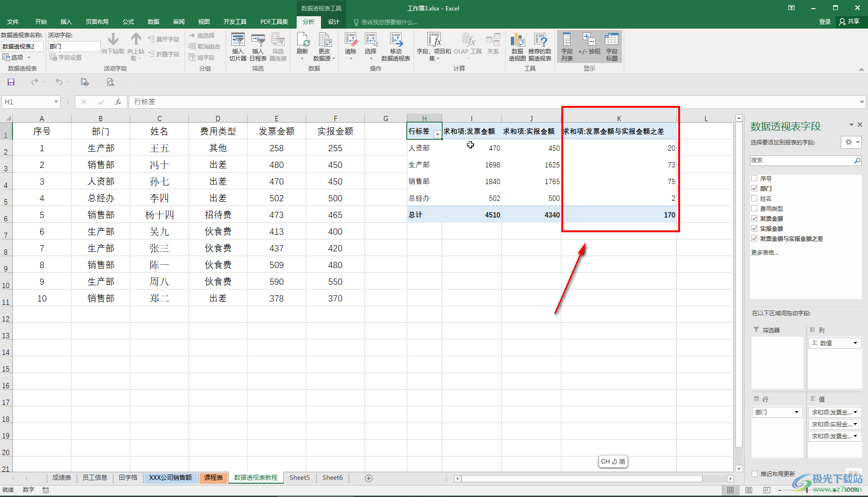Switch to Page Layout view
The image size is (868, 497).
pyautogui.click(x=749, y=490)
